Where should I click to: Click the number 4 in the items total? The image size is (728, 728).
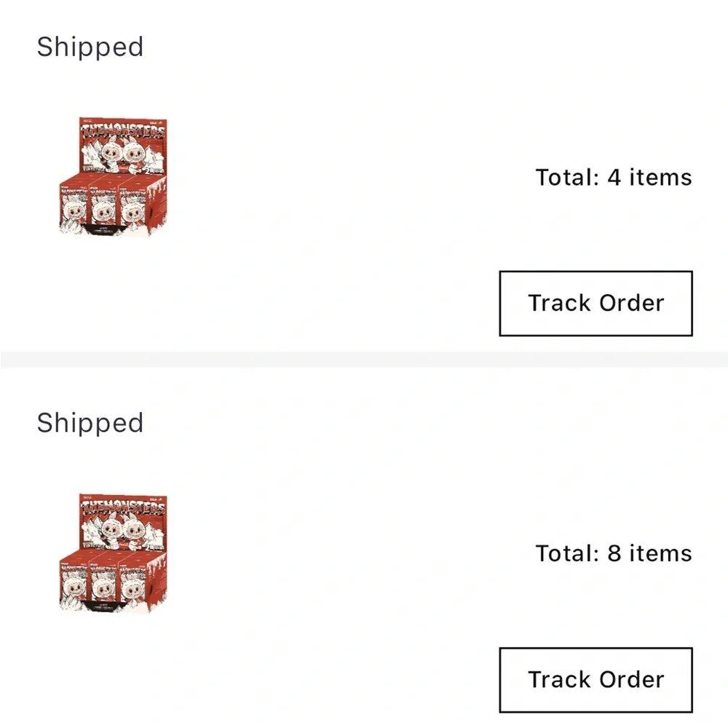pyautogui.click(x=614, y=177)
